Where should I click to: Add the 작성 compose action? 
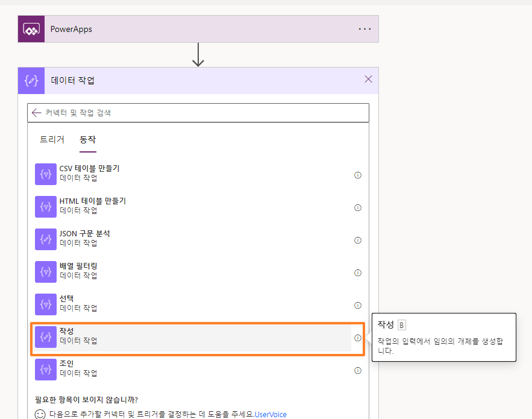193,339
